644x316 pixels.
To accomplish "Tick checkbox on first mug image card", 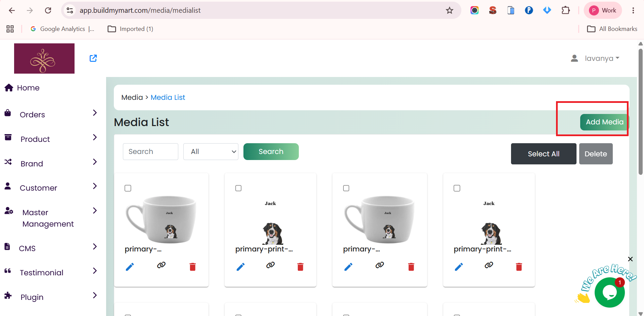I will (128, 188).
